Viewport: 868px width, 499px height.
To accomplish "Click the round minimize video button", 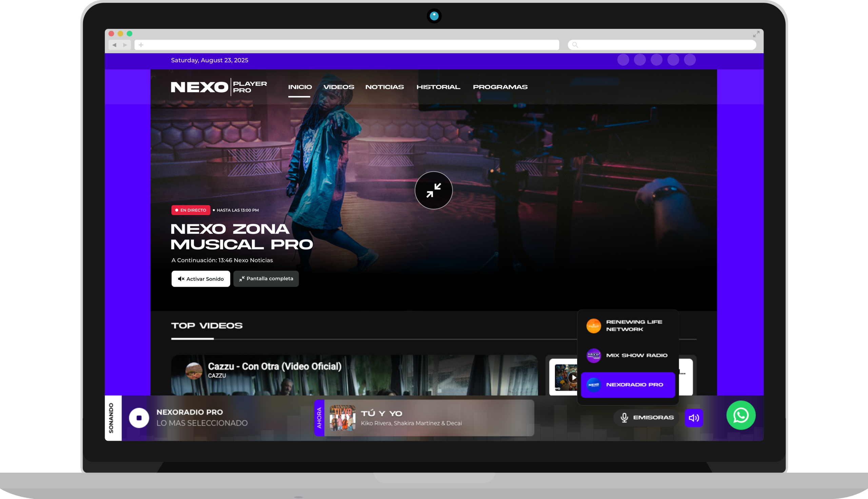I will (434, 190).
